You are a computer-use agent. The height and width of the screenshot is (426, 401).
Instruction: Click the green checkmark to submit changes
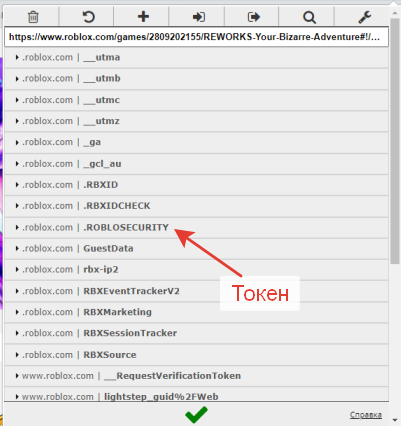pos(196,414)
